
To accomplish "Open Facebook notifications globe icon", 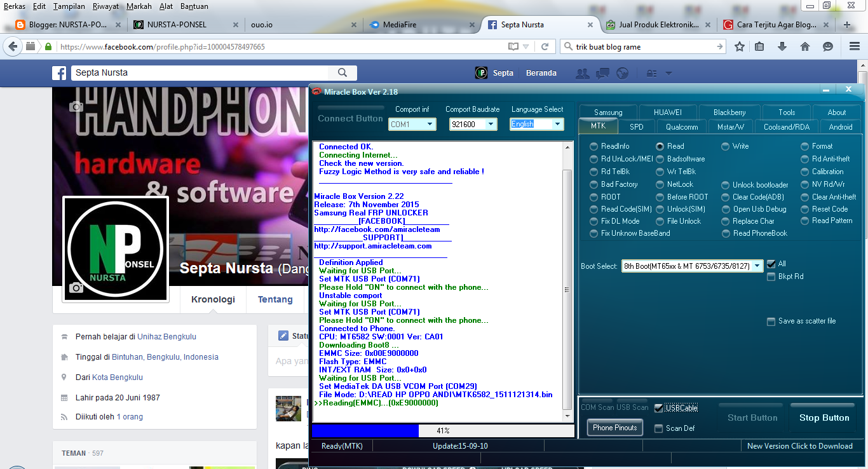I will (622, 73).
